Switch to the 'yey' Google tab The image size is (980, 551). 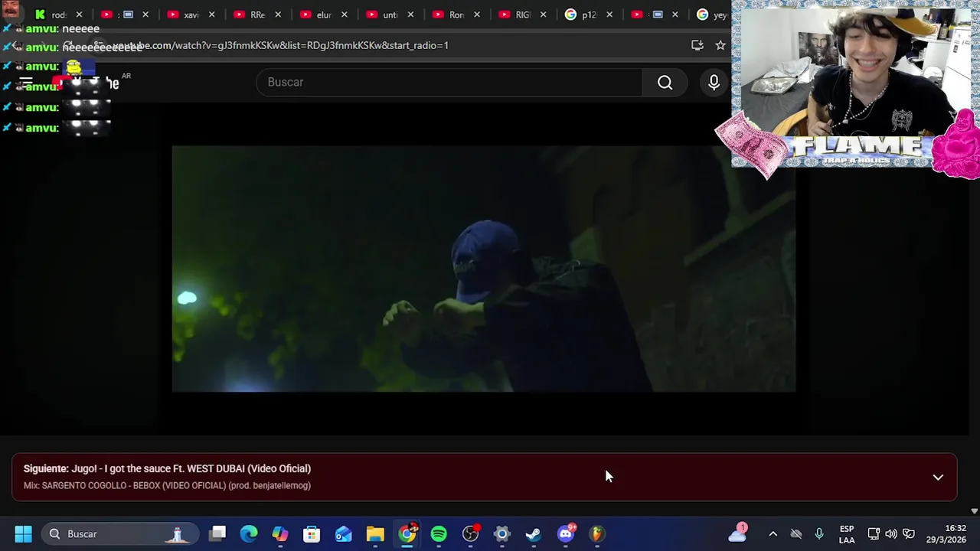(713, 15)
